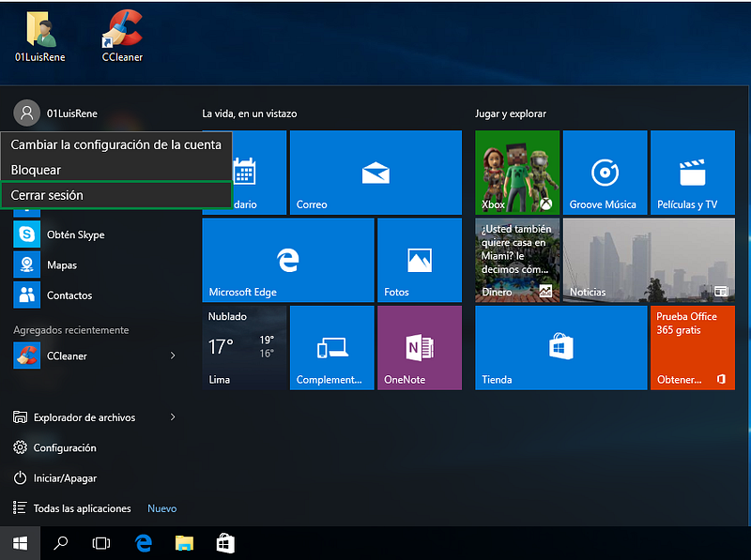Open the 01LuisRene desktop folder icon

click(x=40, y=37)
